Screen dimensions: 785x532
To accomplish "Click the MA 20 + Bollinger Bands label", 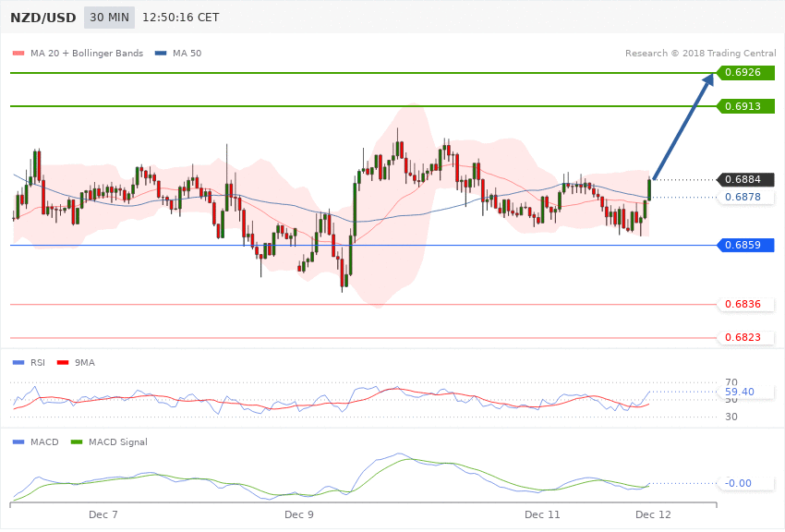I will click(87, 53).
